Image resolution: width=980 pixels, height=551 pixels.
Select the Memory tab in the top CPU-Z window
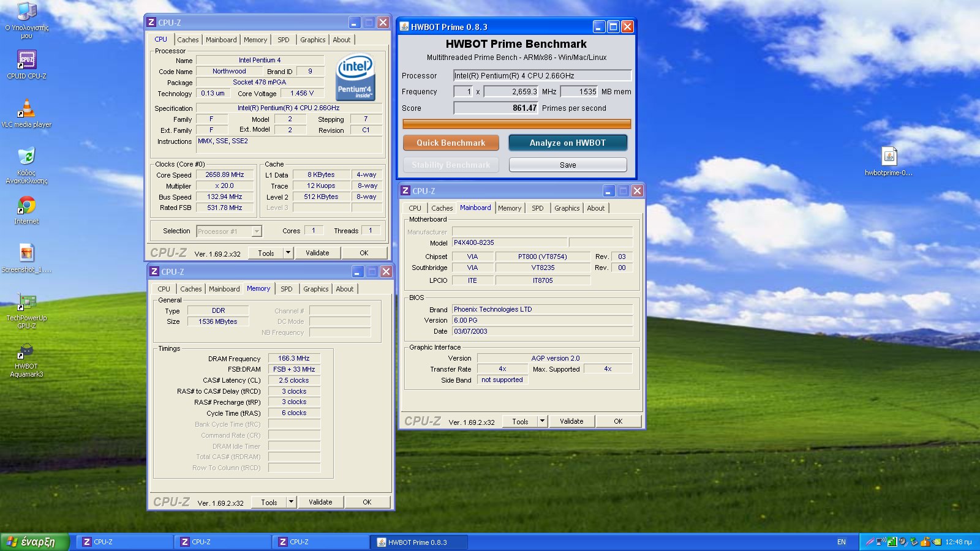pos(255,40)
